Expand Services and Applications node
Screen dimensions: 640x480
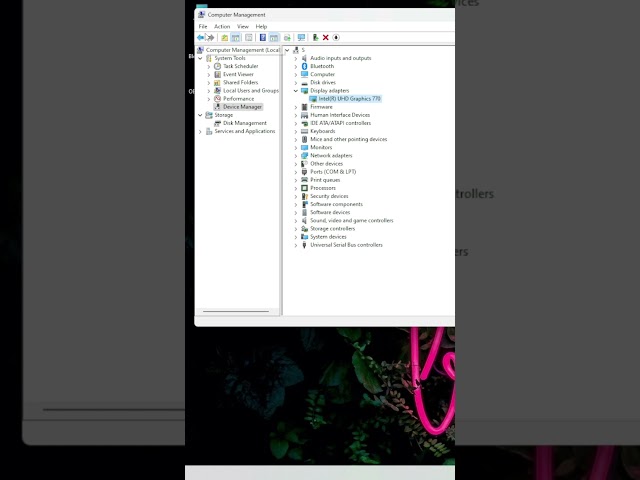point(200,131)
